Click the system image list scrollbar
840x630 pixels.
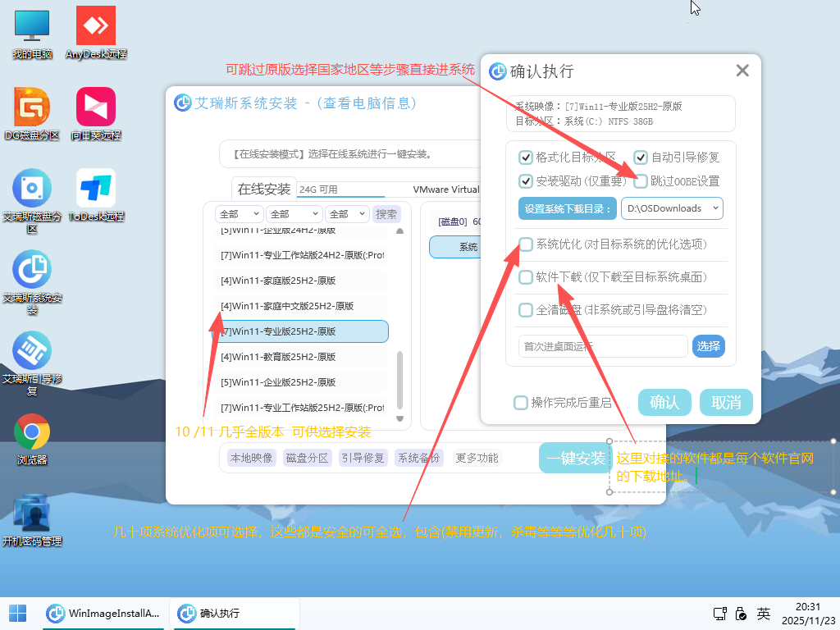coord(399,377)
